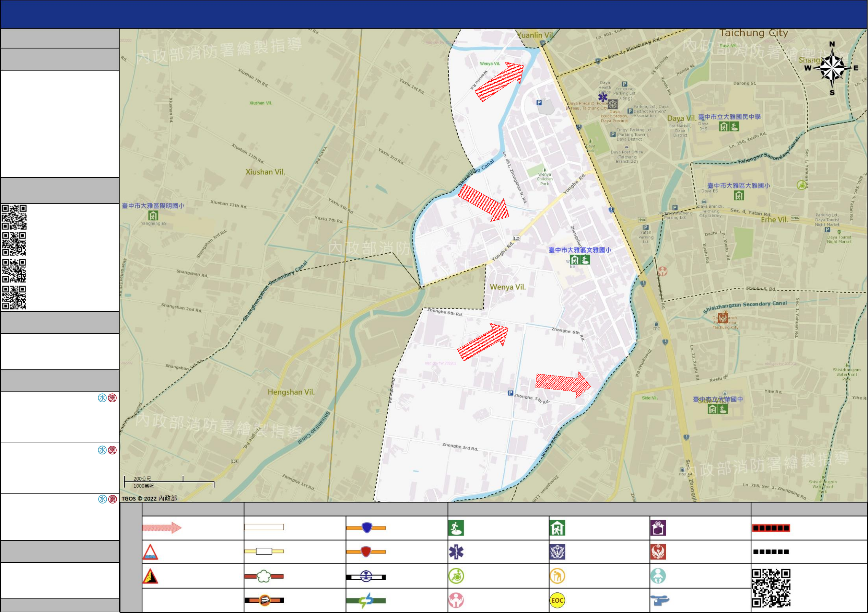The width and height of the screenshot is (868, 613).
Task: Select the Daya Post Office label
Action: [x=627, y=157]
